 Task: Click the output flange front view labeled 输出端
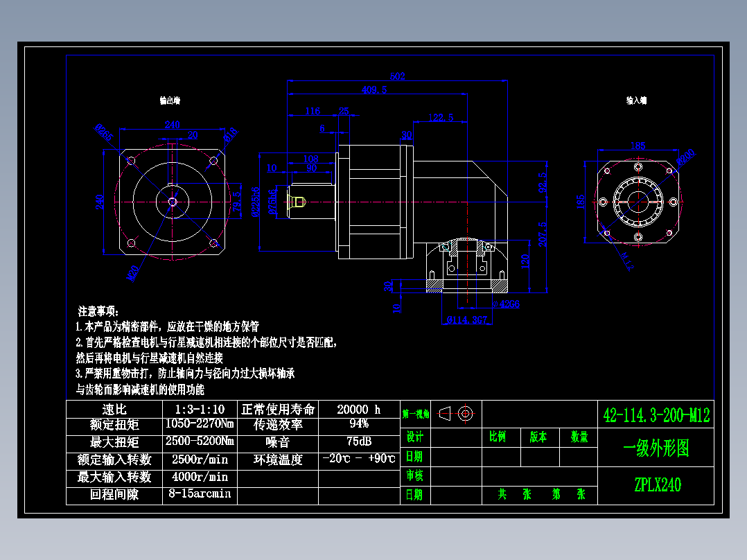coord(173,201)
